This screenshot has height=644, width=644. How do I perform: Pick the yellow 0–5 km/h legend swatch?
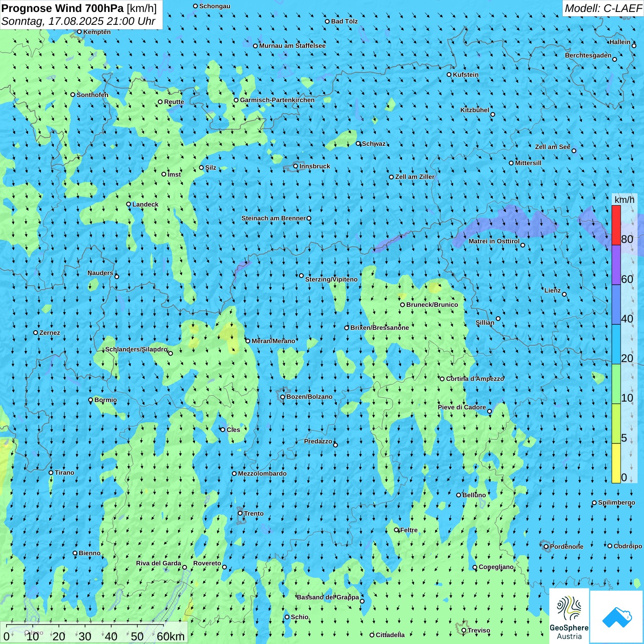[616, 463]
